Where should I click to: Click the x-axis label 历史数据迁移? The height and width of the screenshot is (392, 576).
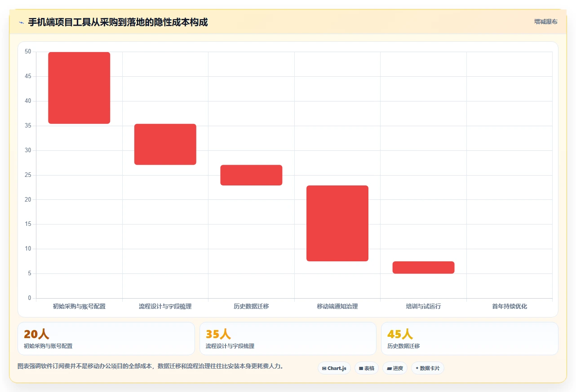(x=251, y=306)
